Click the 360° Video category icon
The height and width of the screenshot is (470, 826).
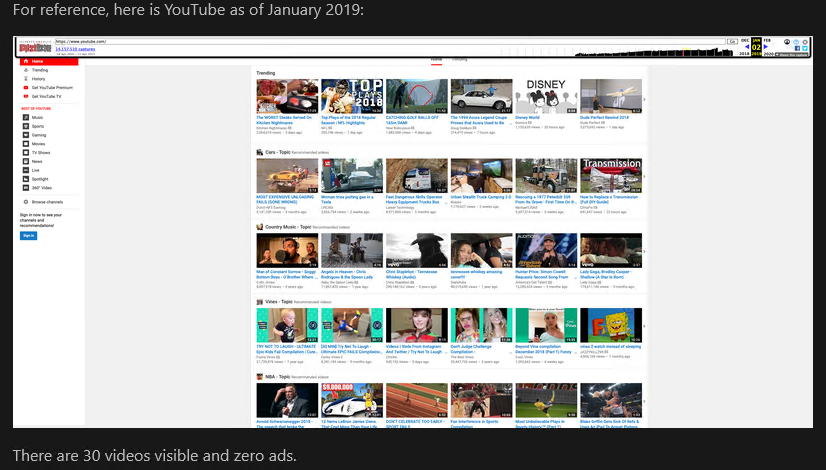tap(26, 188)
